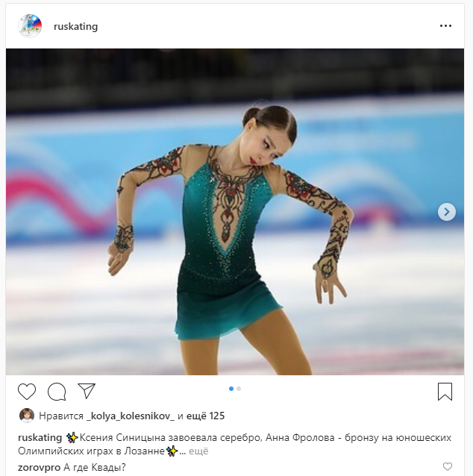Open comments with the speech bubble icon
The image size is (473, 476).
(x=57, y=392)
